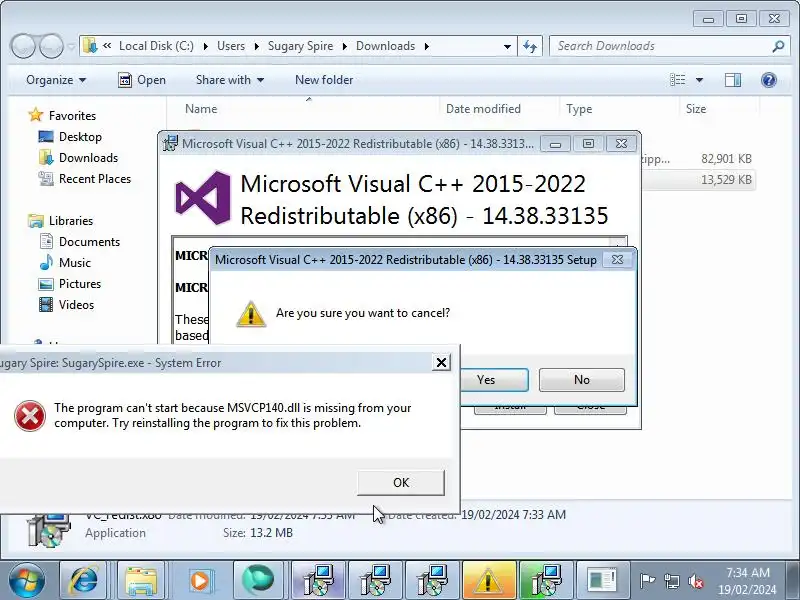800x600 pixels.
Task: Click the network tray icon
Action: (x=672, y=581)
